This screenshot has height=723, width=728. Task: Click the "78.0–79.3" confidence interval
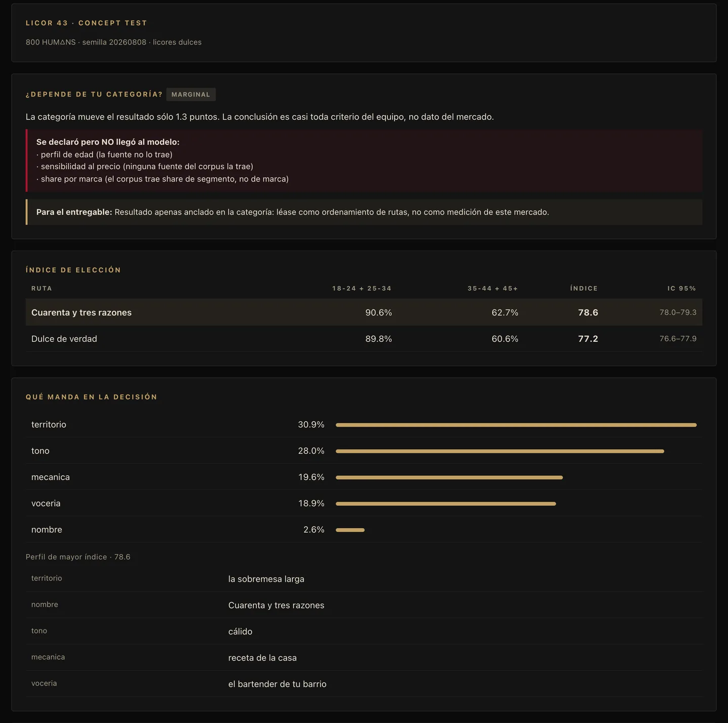pyautogui.click(x=678, y=312)
